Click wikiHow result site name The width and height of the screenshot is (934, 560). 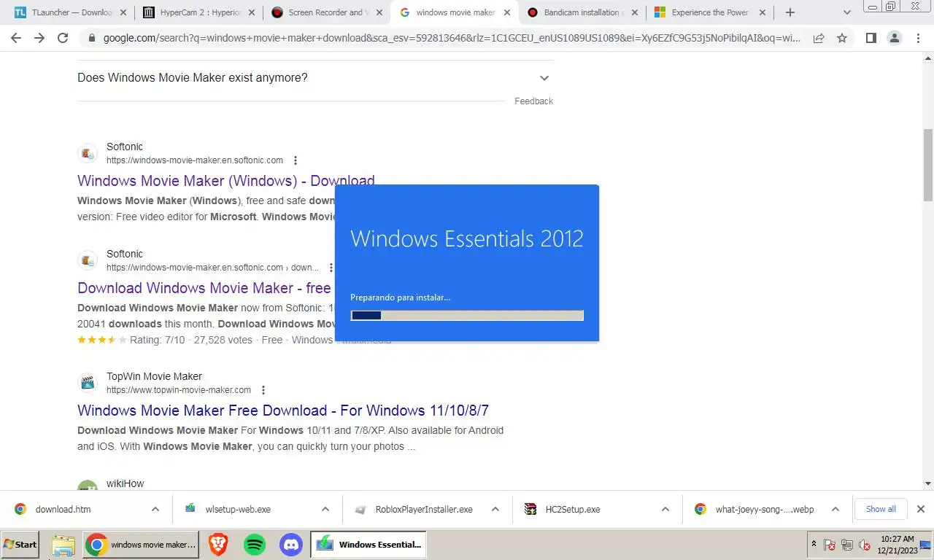coord(126,483)
